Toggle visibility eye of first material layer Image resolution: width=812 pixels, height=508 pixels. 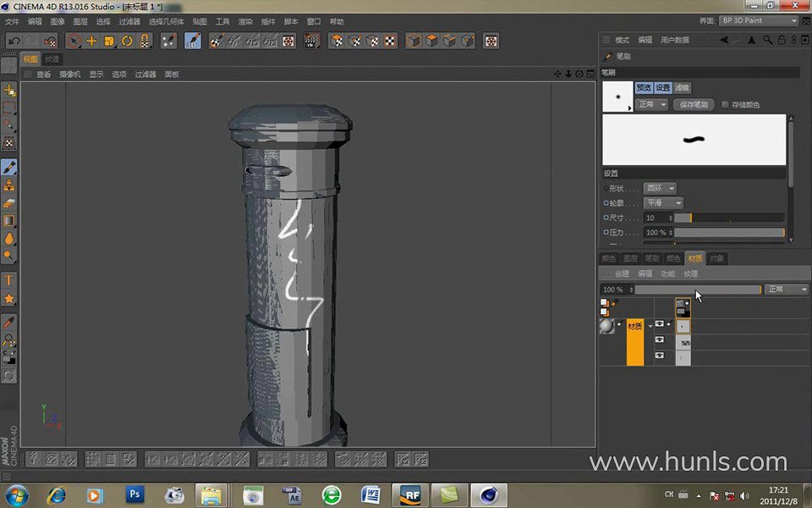(x=660, y=324)
